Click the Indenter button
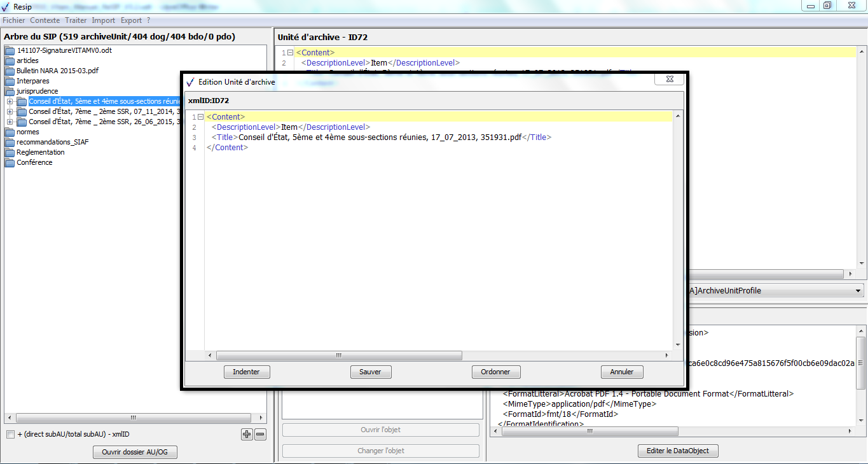 coord(246,372)
